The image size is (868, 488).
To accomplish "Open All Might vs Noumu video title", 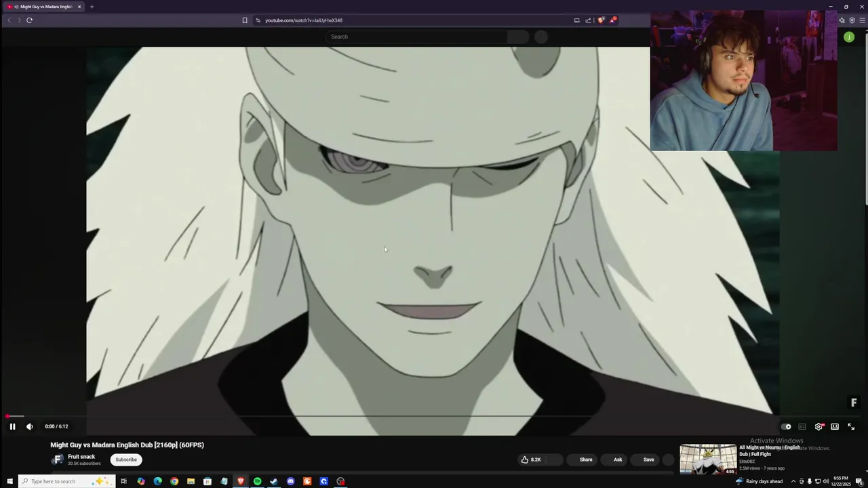I will pos(770,451).
